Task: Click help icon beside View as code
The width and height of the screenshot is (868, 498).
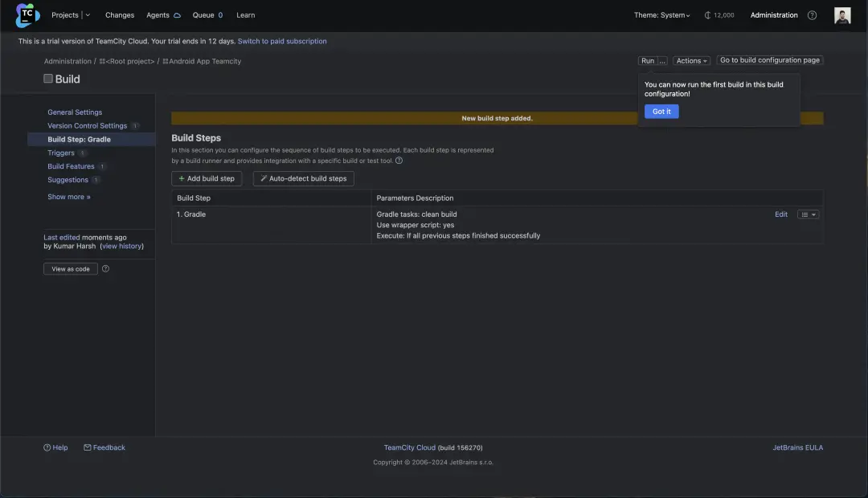Action: point(105,269)
